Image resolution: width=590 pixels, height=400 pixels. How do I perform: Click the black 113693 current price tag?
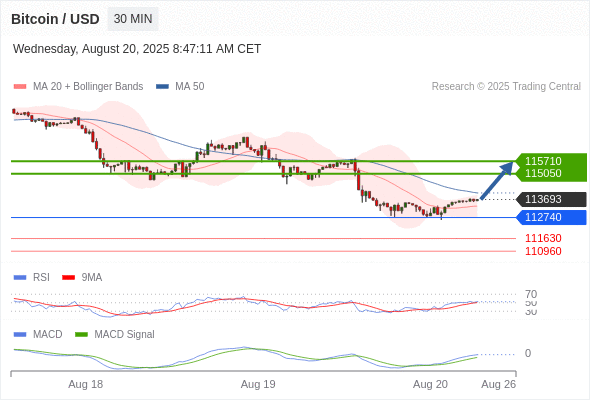[551, 199]
